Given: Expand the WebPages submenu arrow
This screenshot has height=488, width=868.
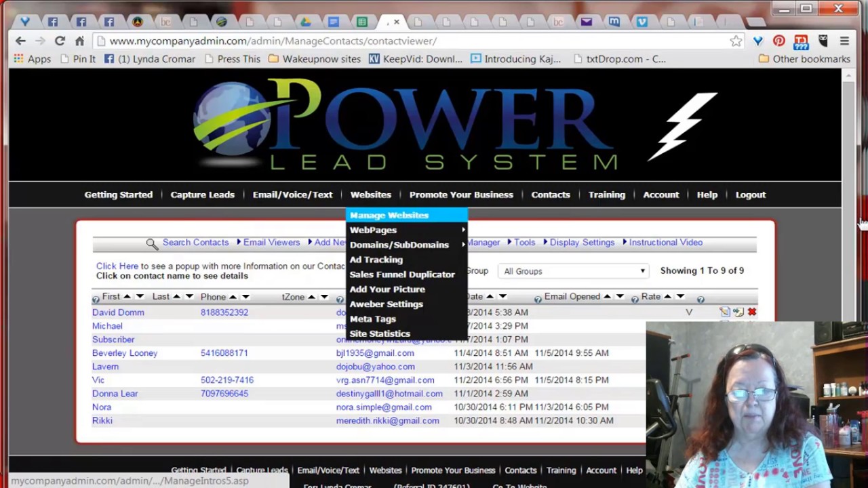Looking at the screenshot, I should click(x=463, y=230).
